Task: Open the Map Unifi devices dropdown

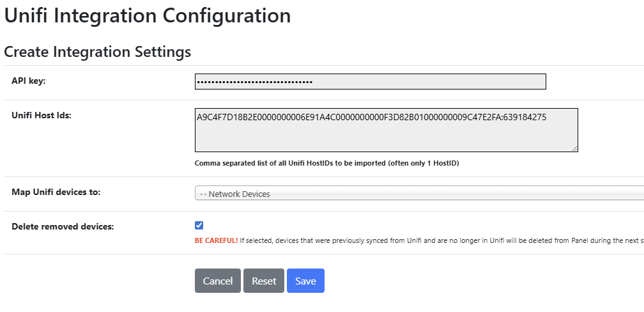Action: 419,194
